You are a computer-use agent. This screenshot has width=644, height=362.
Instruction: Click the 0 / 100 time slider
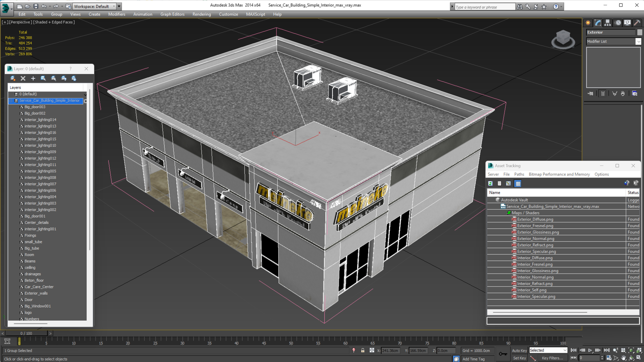click(x=26, y=333)
